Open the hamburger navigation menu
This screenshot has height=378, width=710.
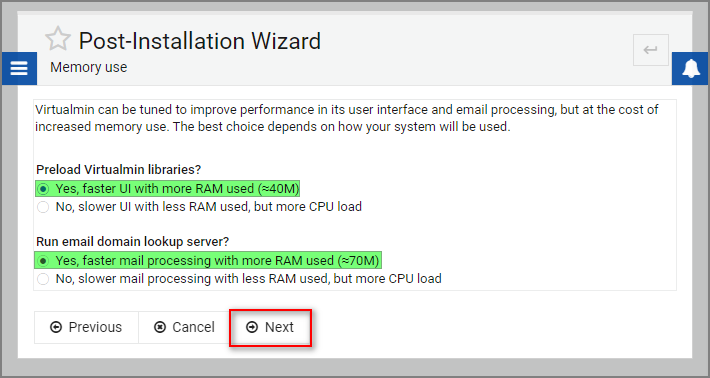19,68
